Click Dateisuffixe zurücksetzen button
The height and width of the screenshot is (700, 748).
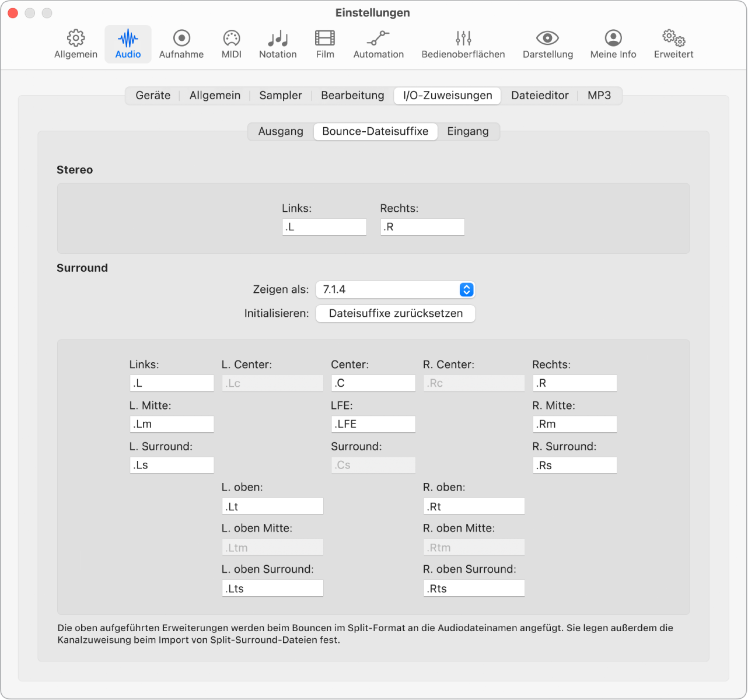pyautogui.click(x=395, y=313)
